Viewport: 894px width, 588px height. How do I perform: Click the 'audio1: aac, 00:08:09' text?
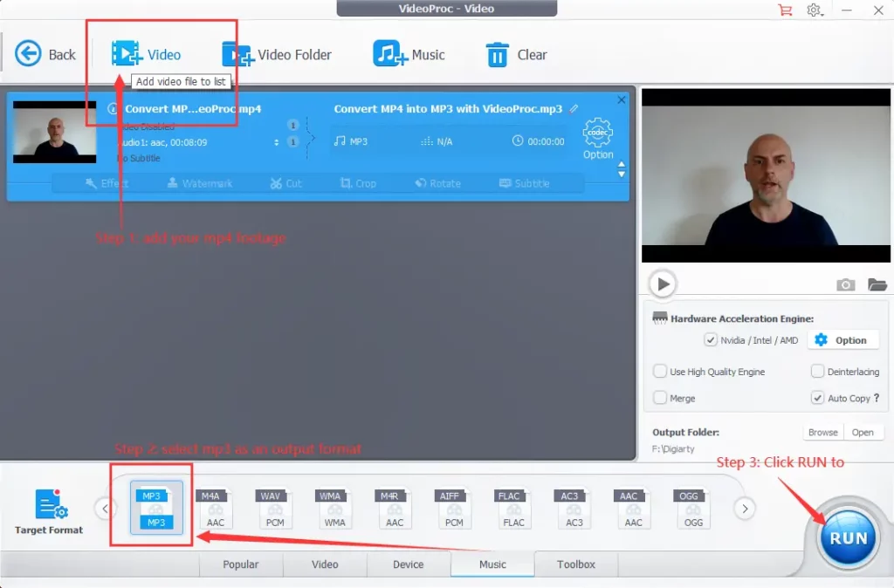[x=163, y=142]
